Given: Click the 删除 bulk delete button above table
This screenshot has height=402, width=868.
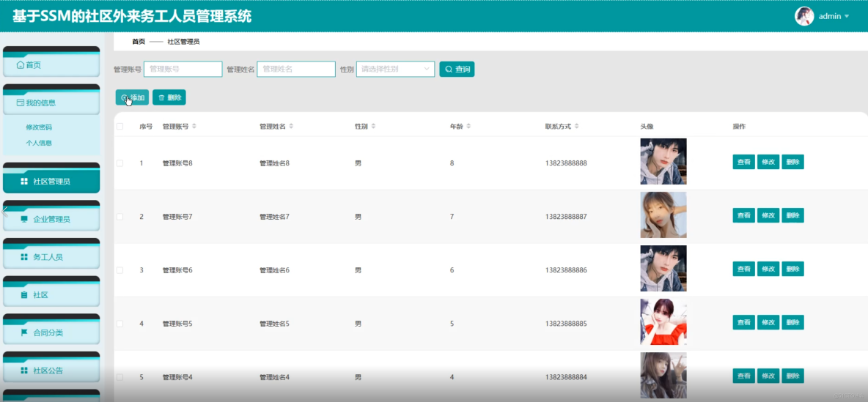Looking at the screenshot, I should (x=169, y=97).
